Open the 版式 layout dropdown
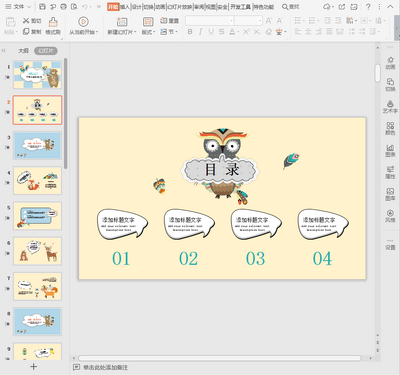 pyautogui.click(x=148, y=32)
